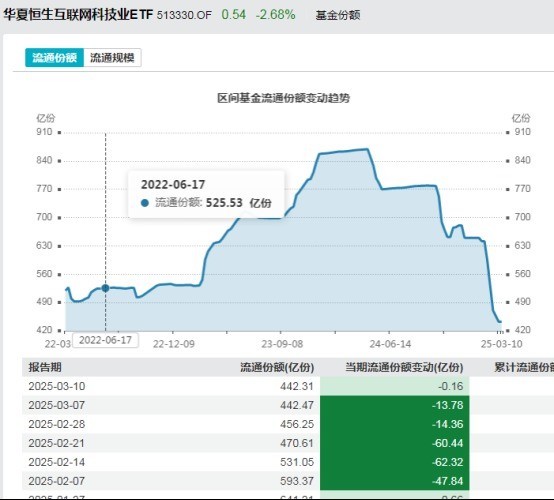Select the 流通份额 tab
554x500 pixels.
click(x=54, y=58)
